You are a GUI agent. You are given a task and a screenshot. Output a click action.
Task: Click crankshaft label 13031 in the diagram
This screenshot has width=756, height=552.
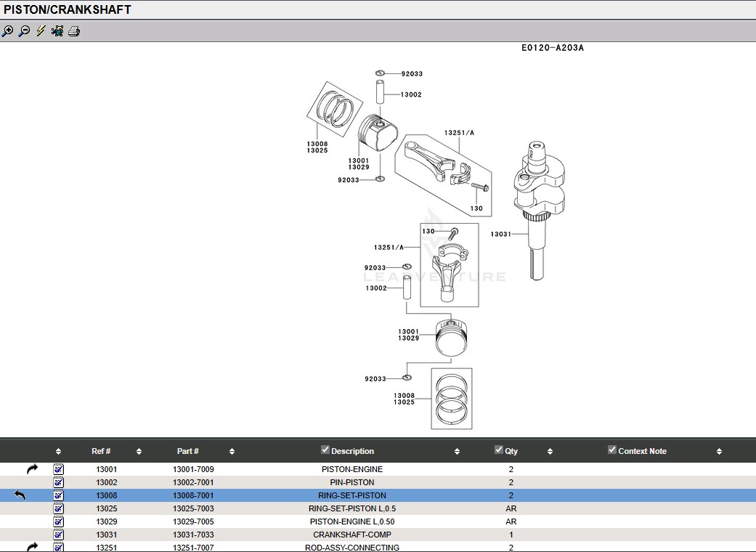tap(500, 234)
